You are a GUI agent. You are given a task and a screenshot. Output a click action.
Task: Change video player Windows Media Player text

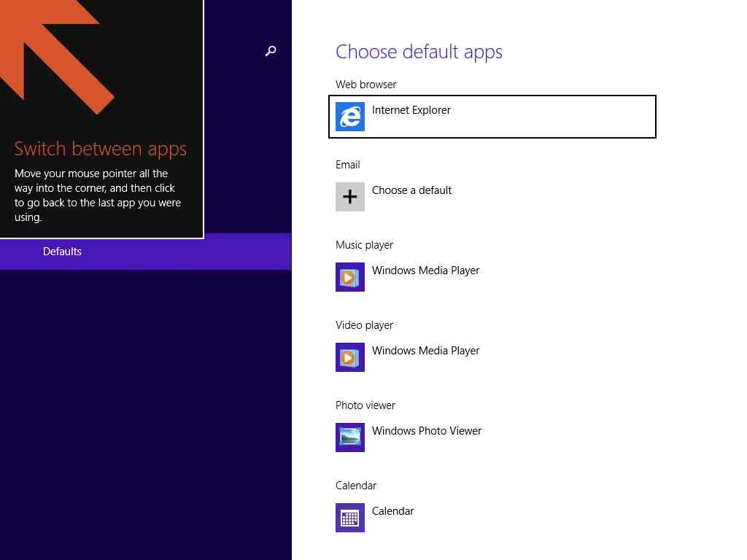[x=425, y=351]
